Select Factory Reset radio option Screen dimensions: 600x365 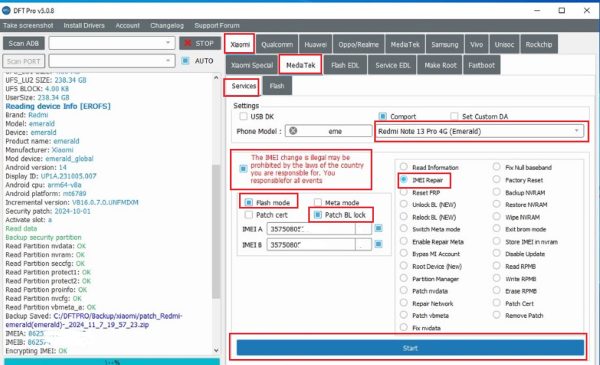tap(496, 179)
